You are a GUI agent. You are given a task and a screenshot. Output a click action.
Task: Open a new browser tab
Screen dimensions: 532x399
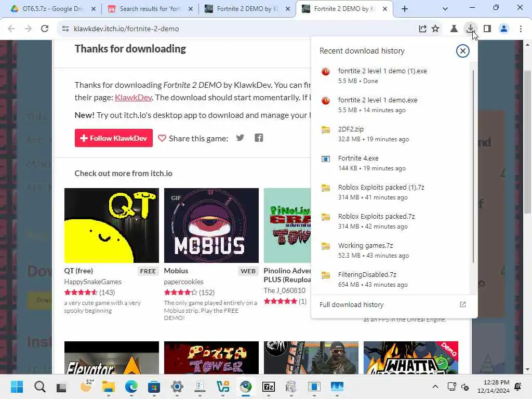(404, 9)
